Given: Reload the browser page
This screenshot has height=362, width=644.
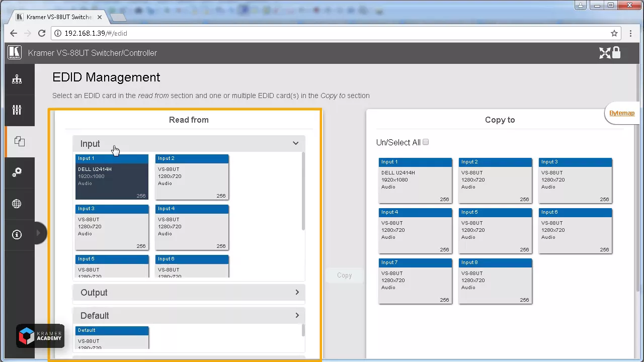Looking at the screenshot, I should (42, 33).
